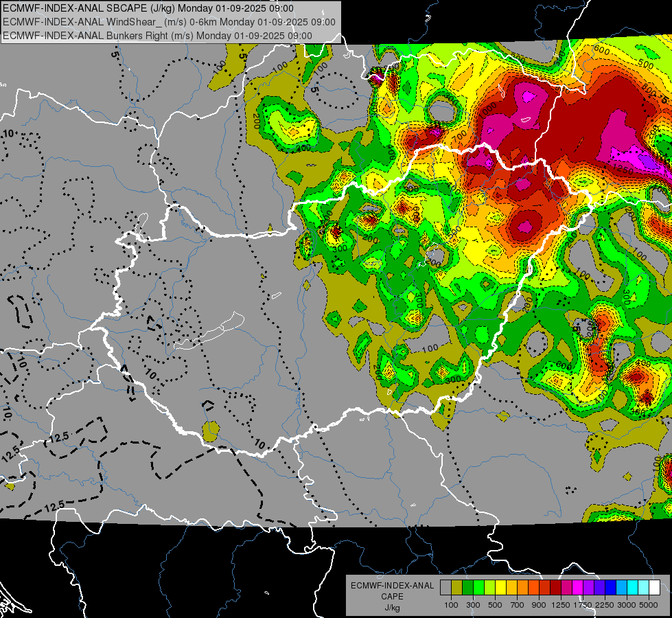Click the pale cyan swatch left of 5000
Viewport: 672px width, 618px height.
[x=644, y=587]
